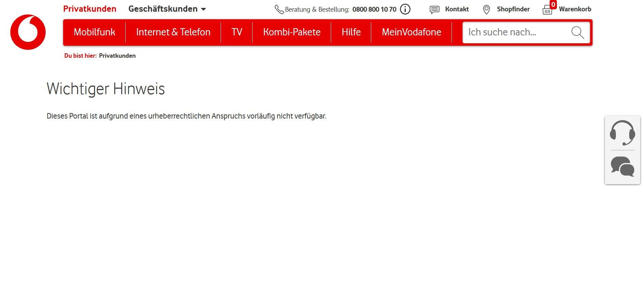Screen dimensions: 644x300
Task: Click the phone handset icon
Action: click(279, 9)
